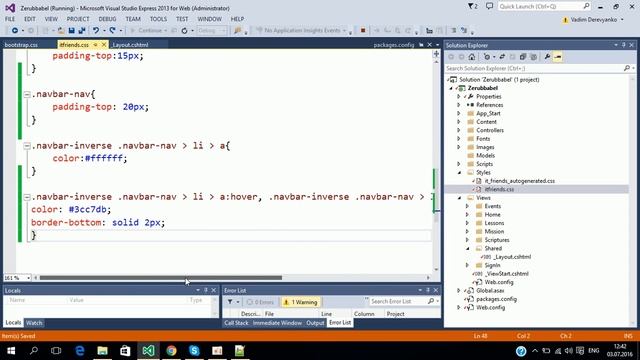Click the Stop Debugging red square

coord(362,30)
